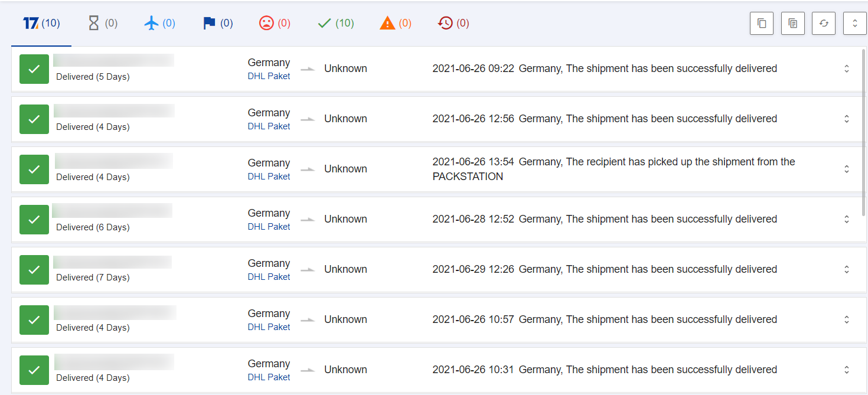868x395 pixels.
Task: Click the refresh all tracking icon
Action: point(824,24)
